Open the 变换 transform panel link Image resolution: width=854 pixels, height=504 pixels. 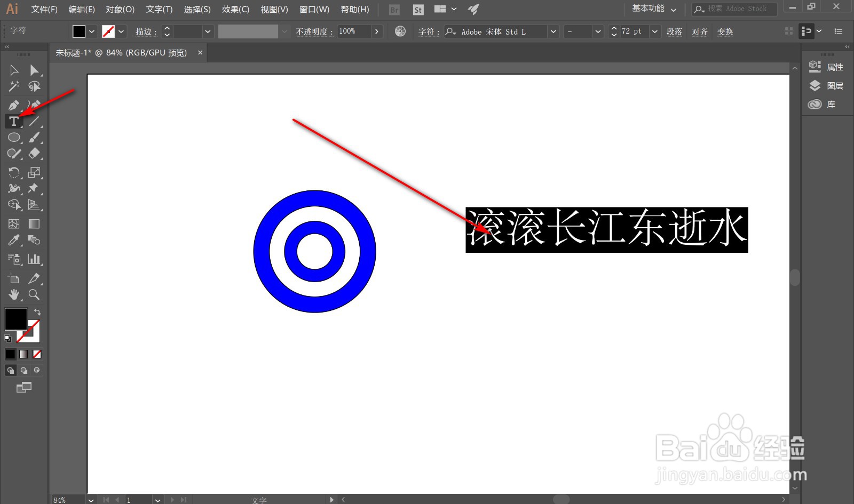coord(725,31)
